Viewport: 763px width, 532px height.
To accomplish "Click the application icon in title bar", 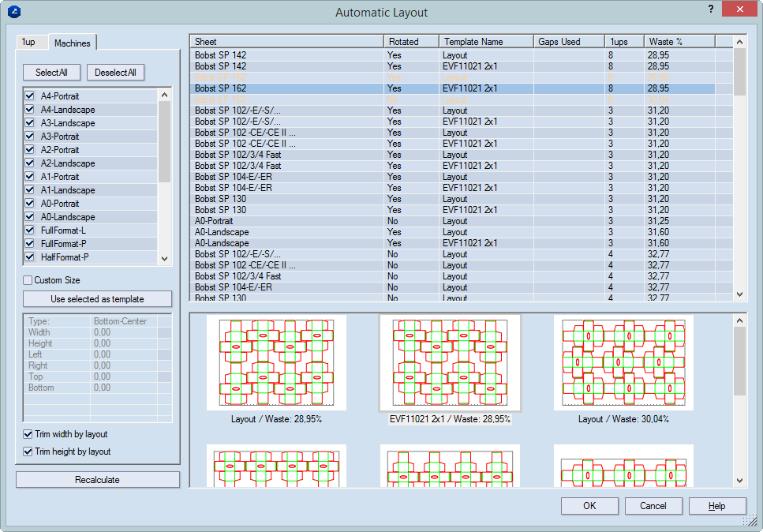I will click(x=14, y=12).
